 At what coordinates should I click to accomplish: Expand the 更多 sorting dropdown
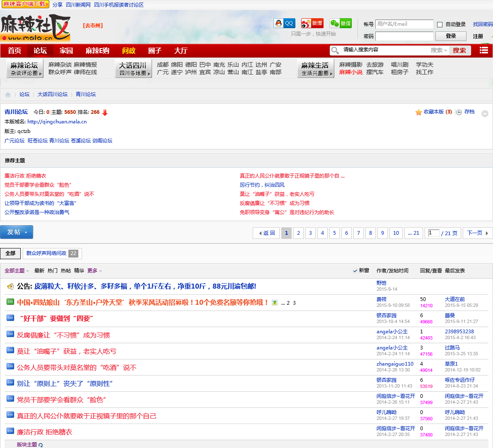94,271
